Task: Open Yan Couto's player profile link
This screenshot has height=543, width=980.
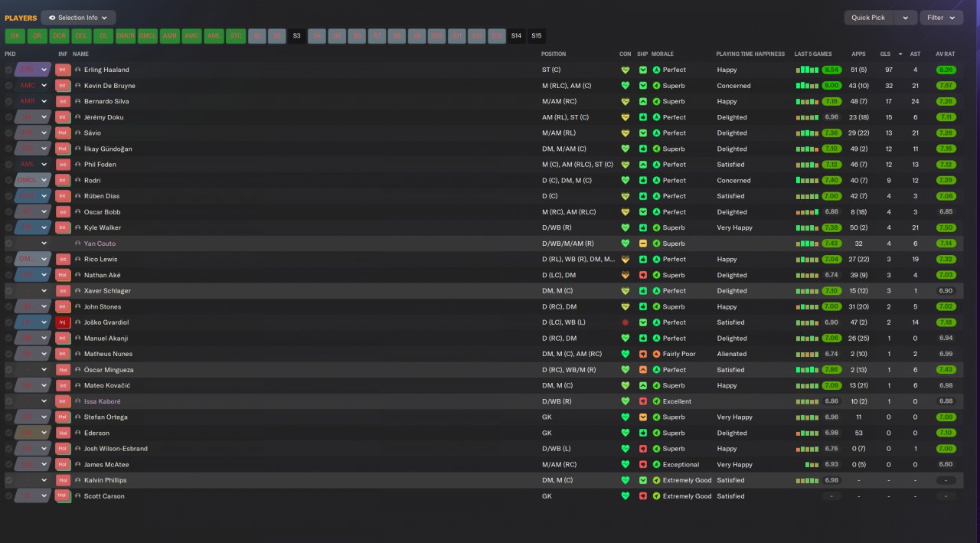Action: (100, 244)
